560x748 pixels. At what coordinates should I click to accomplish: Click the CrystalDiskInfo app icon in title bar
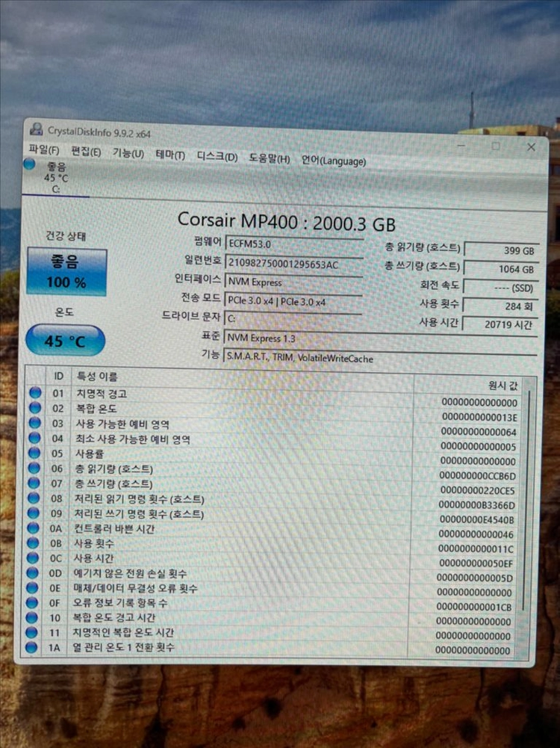coord(36,129)
